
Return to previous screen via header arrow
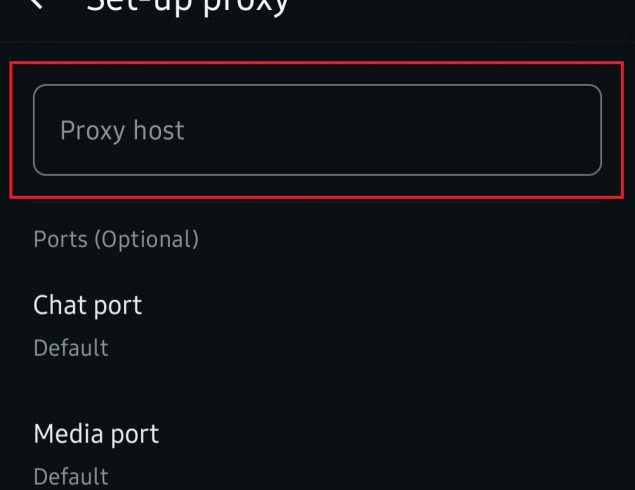[38, 4]
